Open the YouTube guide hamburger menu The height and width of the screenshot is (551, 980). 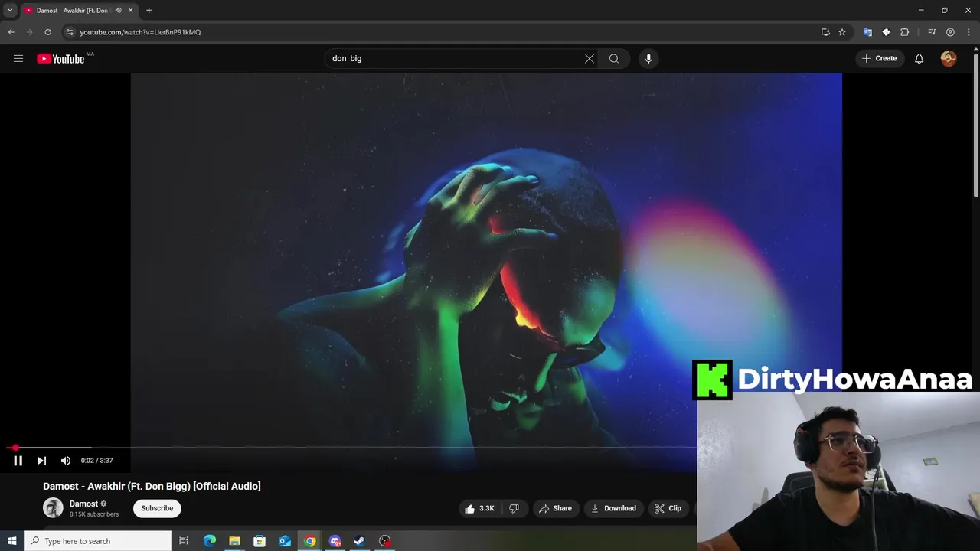(18, 58)
